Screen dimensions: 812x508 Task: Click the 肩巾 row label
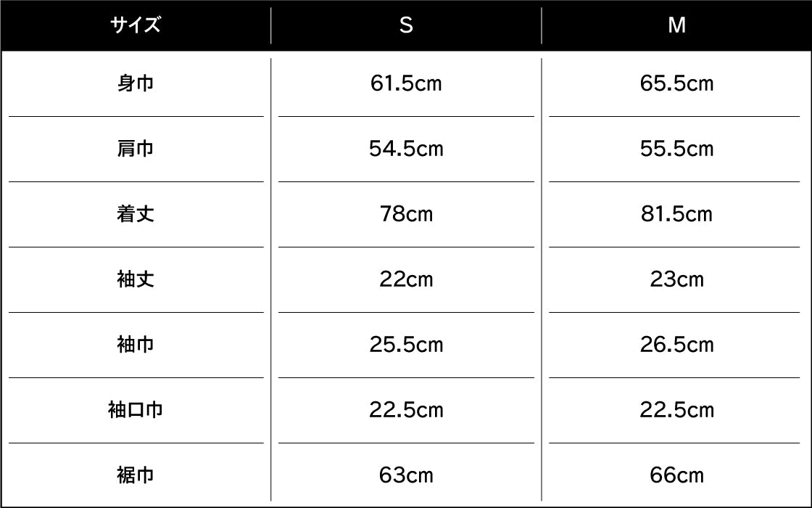136,149
